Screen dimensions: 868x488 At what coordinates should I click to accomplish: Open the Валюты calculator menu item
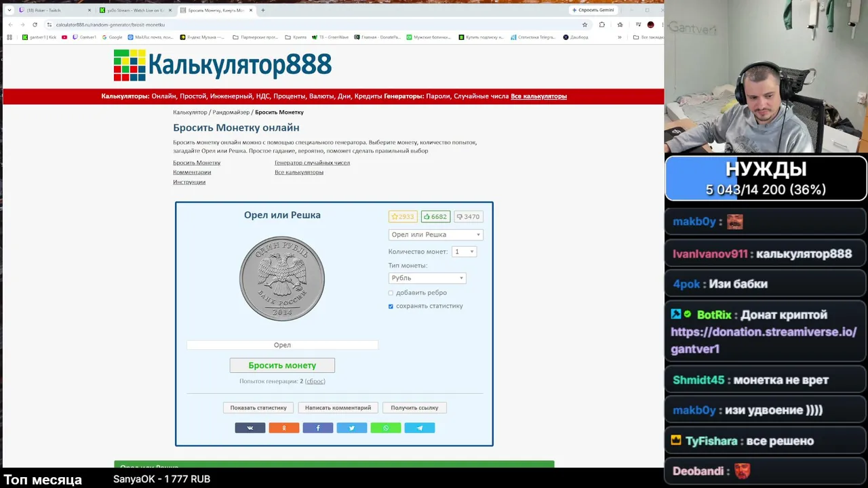(x=321, y=96)
